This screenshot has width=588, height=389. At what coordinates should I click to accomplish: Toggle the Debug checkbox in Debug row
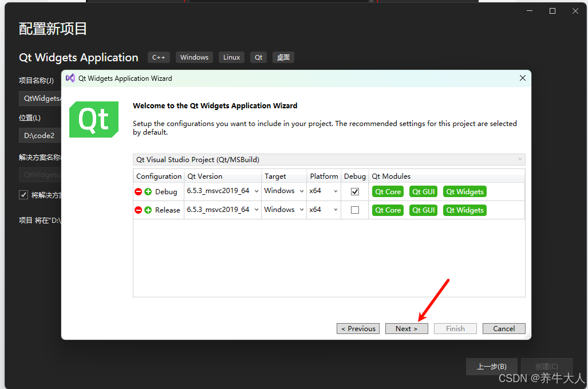pyautogui.click(x=355, y=192)
